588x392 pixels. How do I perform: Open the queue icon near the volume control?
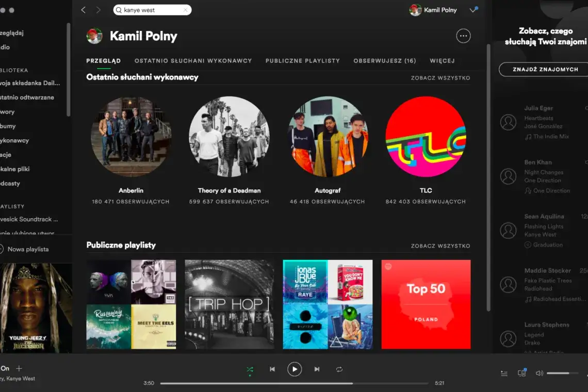click(x=504, y=373)
